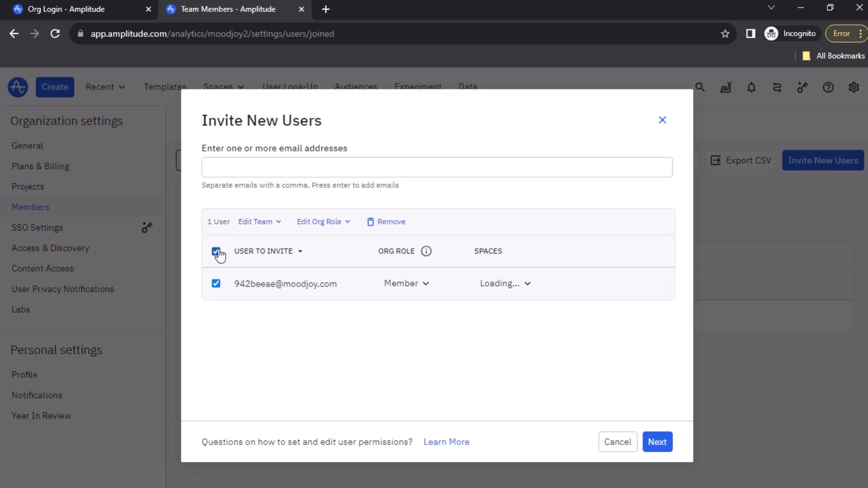868x488 pixels.
Task: Open the Spaces Loading dropdown
Action: point(505,283)
